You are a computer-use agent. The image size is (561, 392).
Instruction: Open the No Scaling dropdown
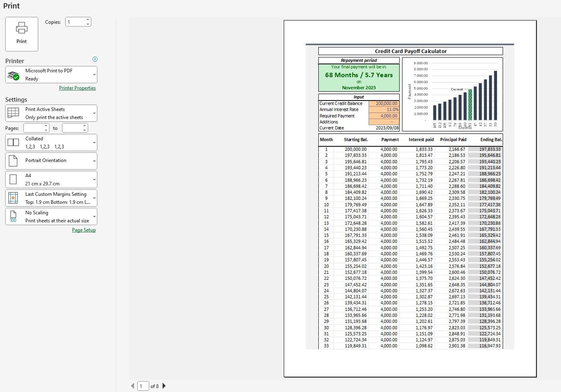51,217
